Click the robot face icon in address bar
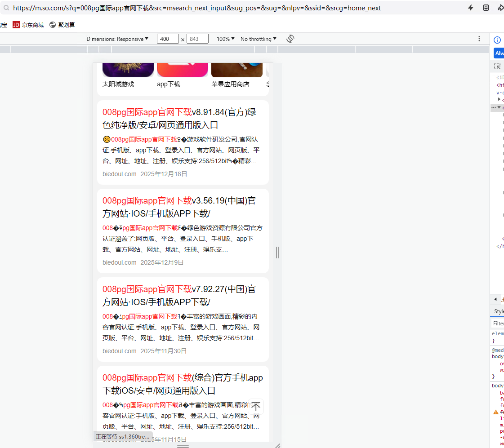This screenshot has width=504, height=448. 486,8
